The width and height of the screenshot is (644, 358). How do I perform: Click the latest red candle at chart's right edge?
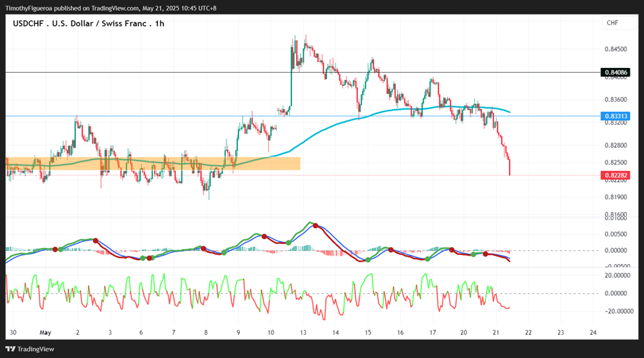510,167
